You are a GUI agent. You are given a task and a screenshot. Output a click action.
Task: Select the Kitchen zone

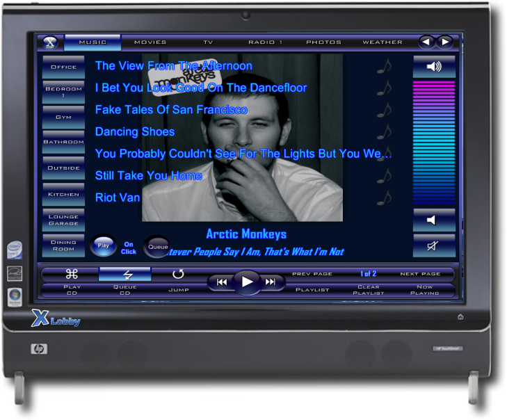[x=63, y=194]
